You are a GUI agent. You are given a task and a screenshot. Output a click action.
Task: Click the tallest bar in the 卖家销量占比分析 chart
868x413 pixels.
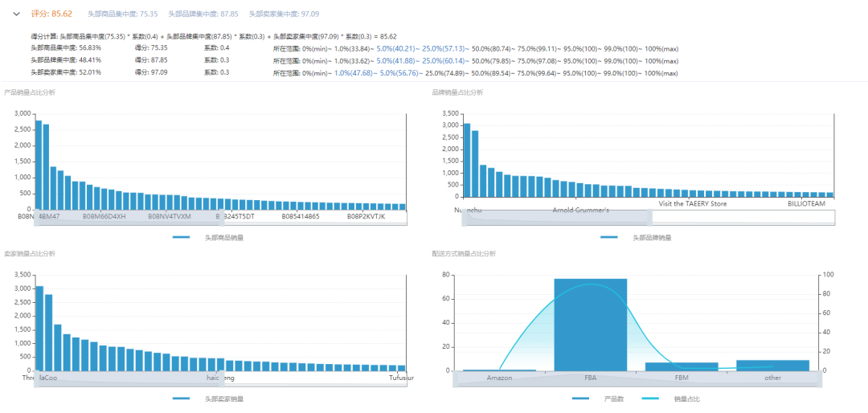[x=39, y=329]
